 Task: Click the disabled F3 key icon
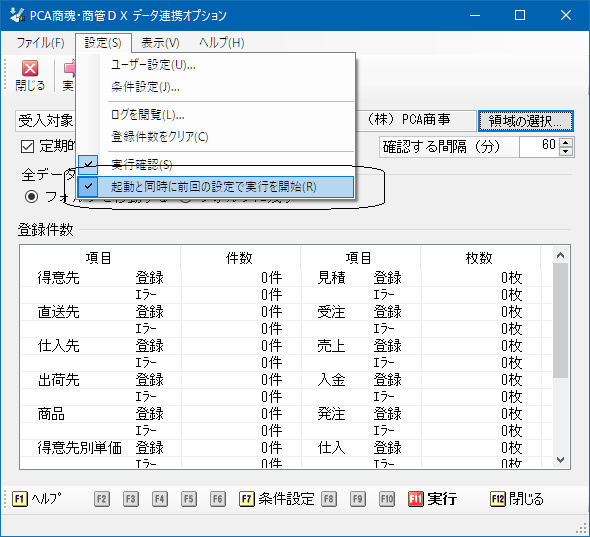(x=131, y=499)
